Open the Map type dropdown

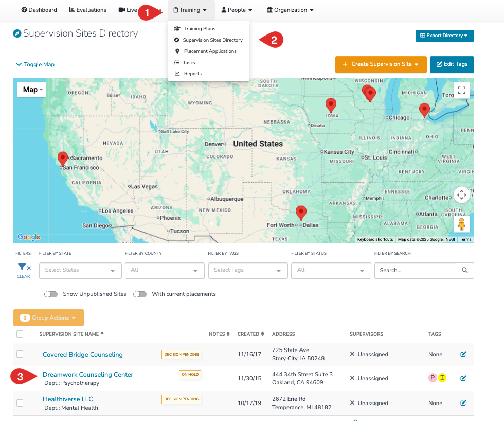(31, 90)
